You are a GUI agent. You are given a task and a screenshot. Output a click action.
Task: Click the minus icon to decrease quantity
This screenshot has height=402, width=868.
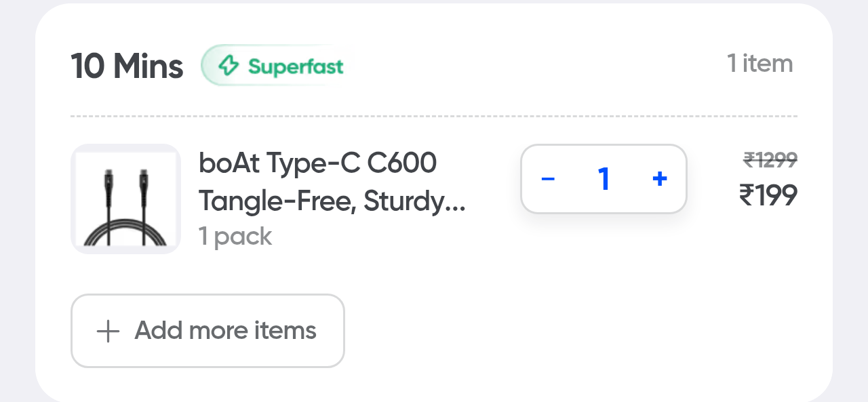(x=548, y=179)
